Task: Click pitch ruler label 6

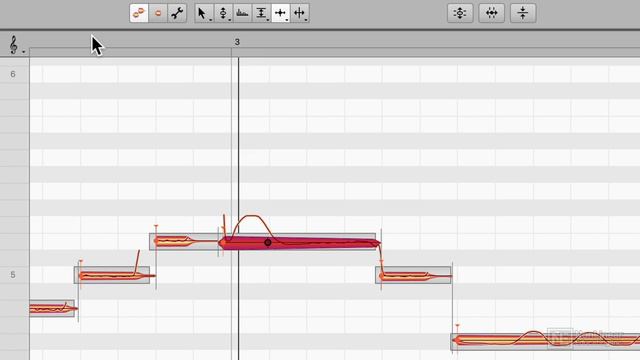Action: tap(13, 74)
